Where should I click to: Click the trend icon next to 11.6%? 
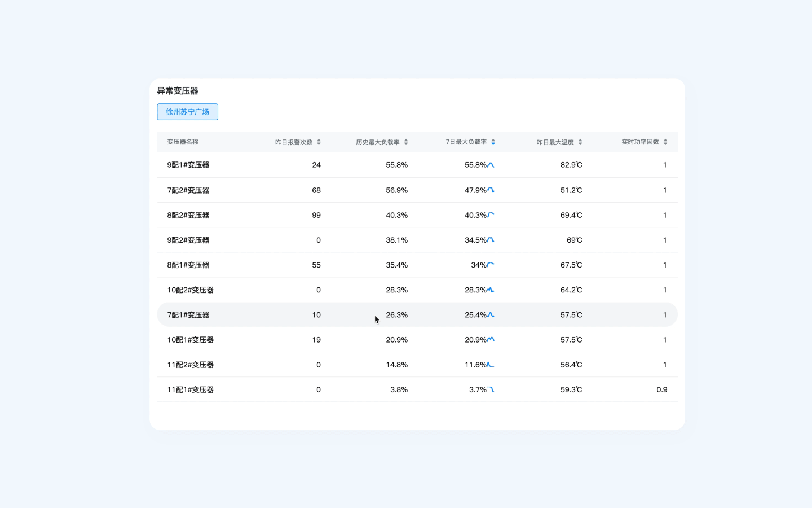(x=491, y=365)
